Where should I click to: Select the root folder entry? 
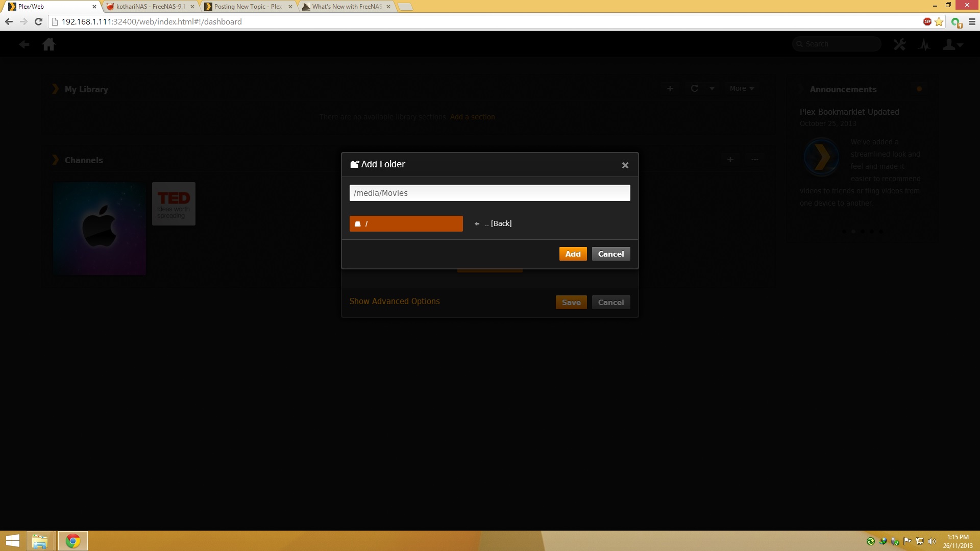point(406,223)
